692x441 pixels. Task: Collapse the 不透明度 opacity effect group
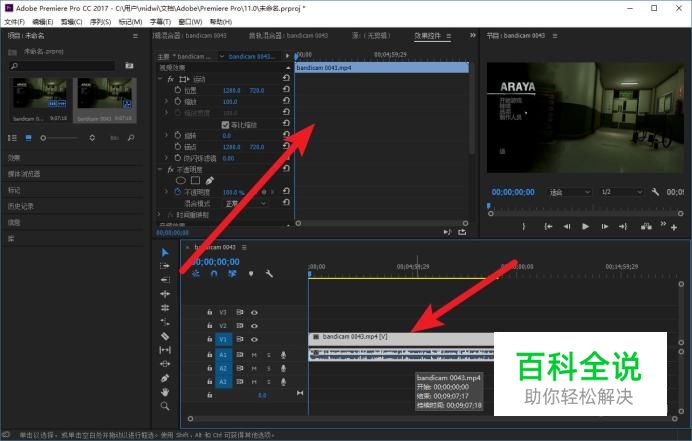point(160,170)
